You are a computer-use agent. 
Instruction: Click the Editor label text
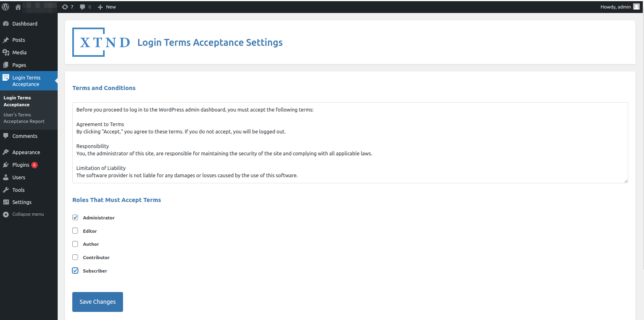pos(90,231)
